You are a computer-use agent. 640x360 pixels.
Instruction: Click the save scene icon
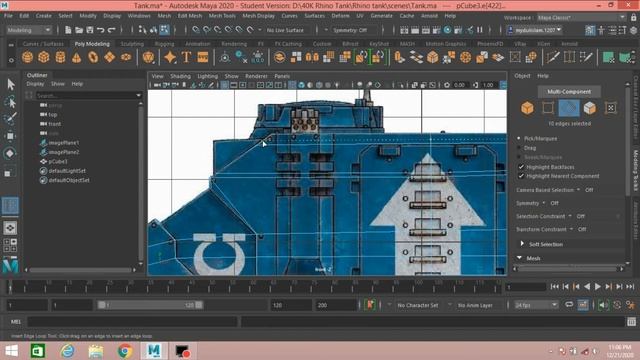90,30
